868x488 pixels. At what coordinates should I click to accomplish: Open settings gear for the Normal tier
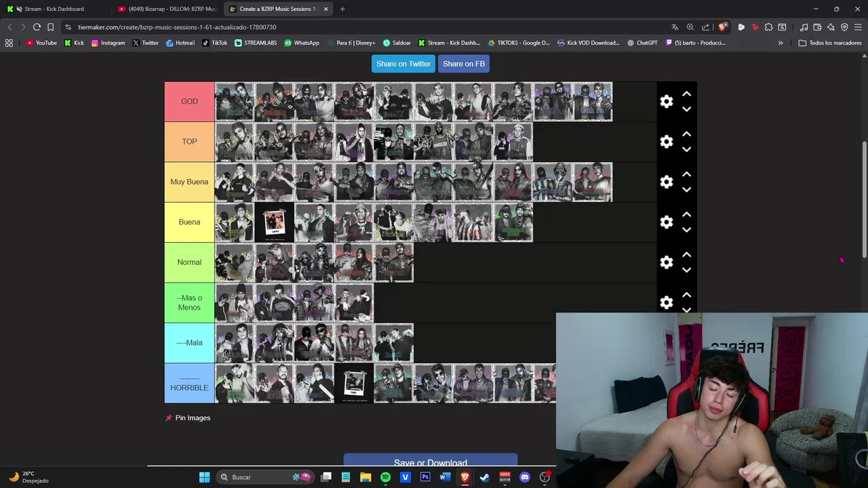point(667,262)
